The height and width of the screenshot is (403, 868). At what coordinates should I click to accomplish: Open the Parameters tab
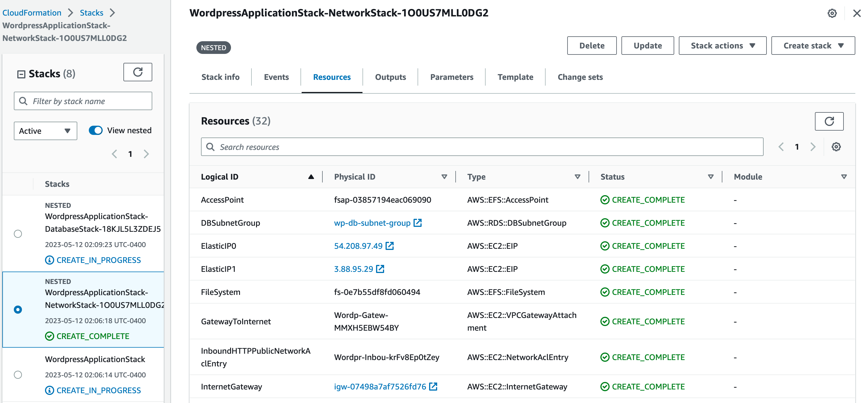(452, 77)
